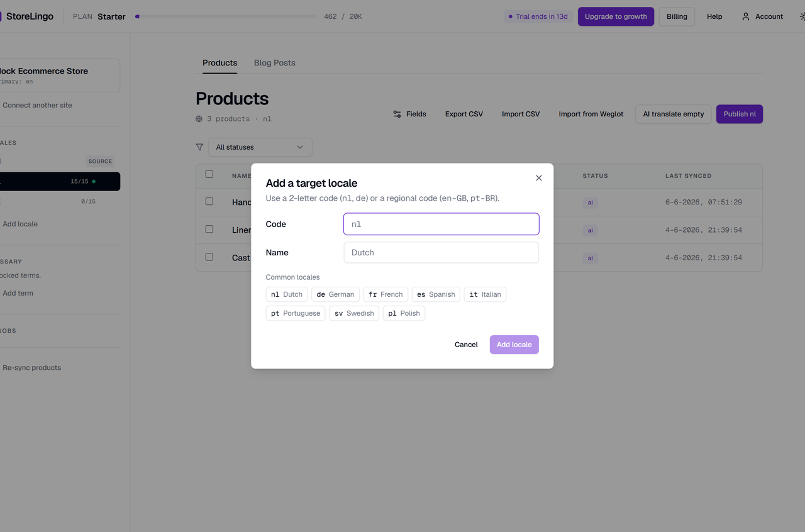Image resolution: width=805 pixels, height=532 pixels.
Task: Click the Publish nl button
Action: pos(740,114)
